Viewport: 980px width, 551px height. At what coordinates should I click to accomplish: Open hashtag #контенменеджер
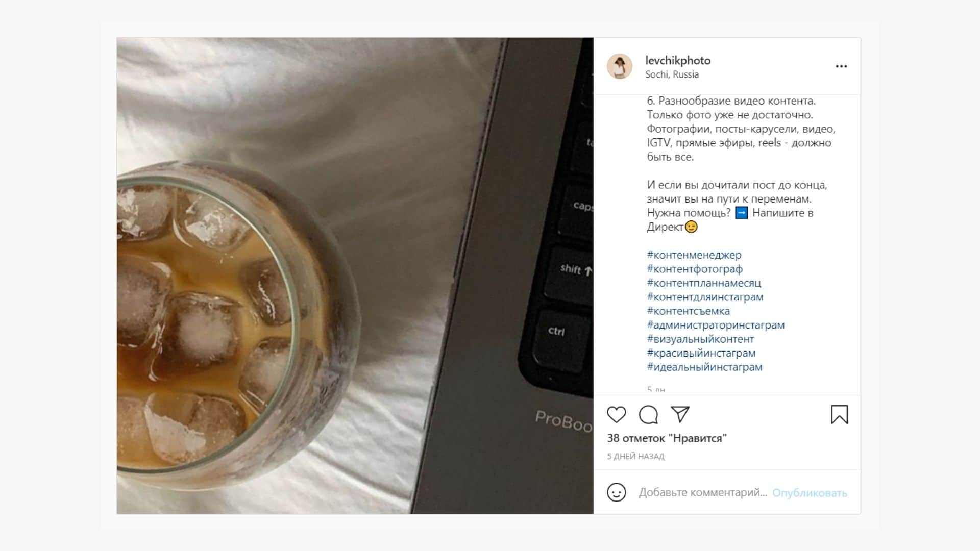(x=694, y=255)
